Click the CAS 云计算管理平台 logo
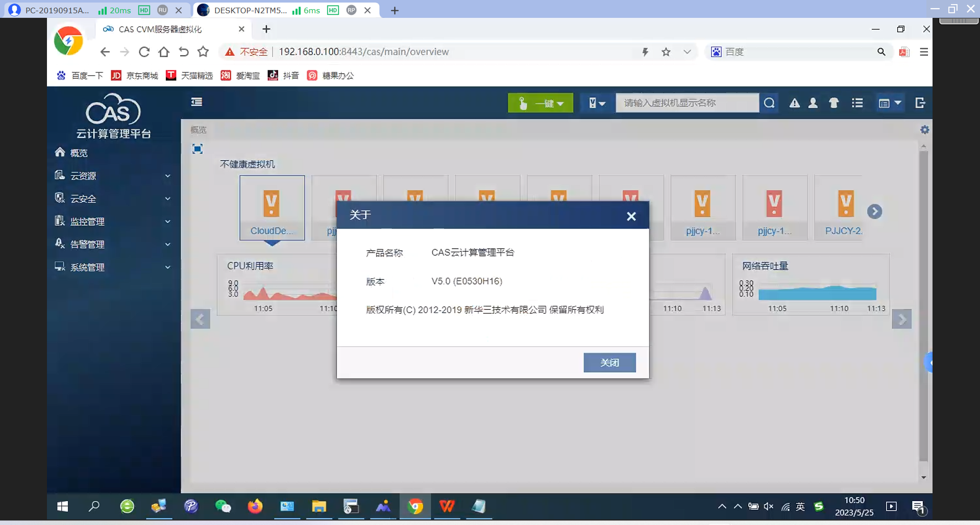This screenshot has width=980, height=525. pyautogui.click(x=113, y=116)
